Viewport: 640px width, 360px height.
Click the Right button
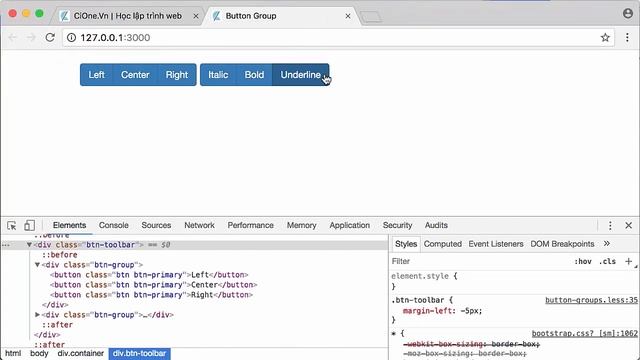tap(177, 75)
